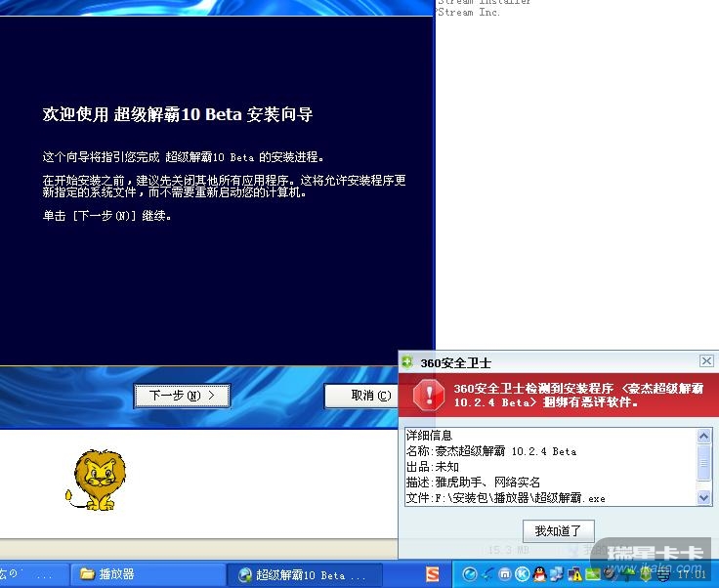
Task: Click the system clock showing 17:01
Action: pos(692,574)
